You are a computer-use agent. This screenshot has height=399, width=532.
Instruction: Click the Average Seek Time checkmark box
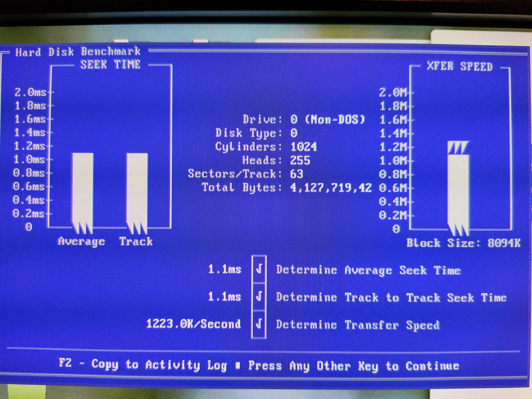[259, 269]
